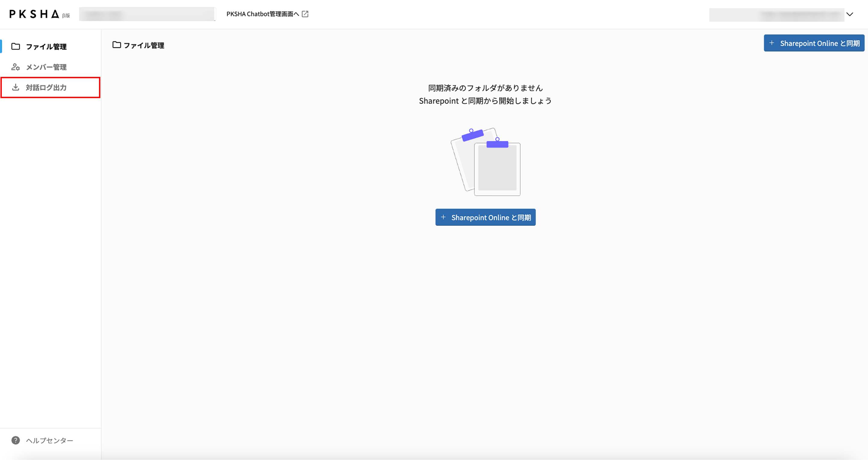The height and width of the screenshot is (460, 868).
Task: Click the Sharepoint と同期から開始しましょう text
Action: (486, 101)
